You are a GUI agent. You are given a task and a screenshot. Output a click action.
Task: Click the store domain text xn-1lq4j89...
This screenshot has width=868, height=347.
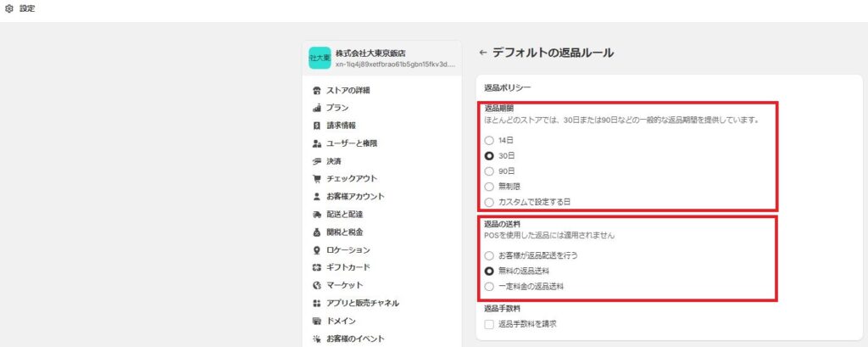click(395, 64)
